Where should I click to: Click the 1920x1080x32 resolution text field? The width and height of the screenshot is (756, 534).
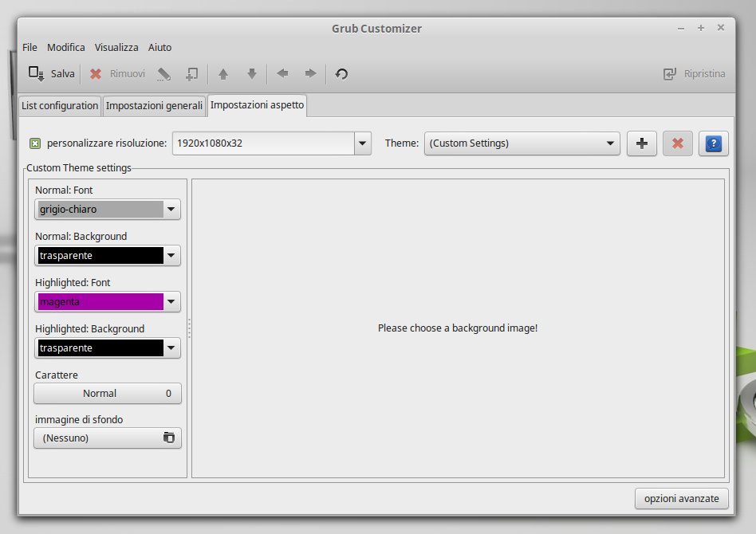pos(263,143)
